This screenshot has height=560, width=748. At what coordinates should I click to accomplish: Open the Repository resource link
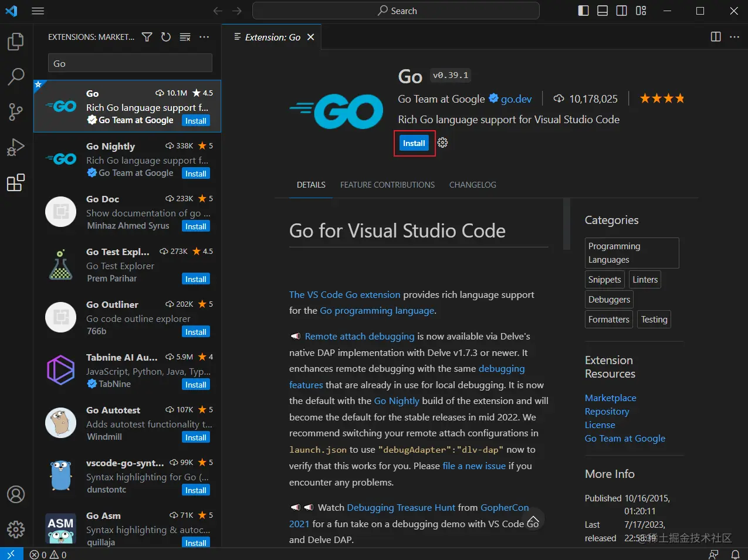point(607,411)
